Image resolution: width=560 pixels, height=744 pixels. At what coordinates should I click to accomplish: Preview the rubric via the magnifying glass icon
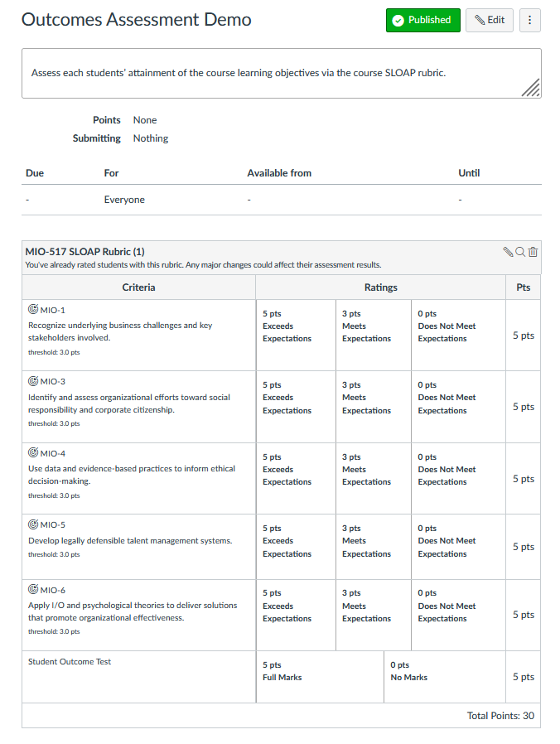coord(520,252)
